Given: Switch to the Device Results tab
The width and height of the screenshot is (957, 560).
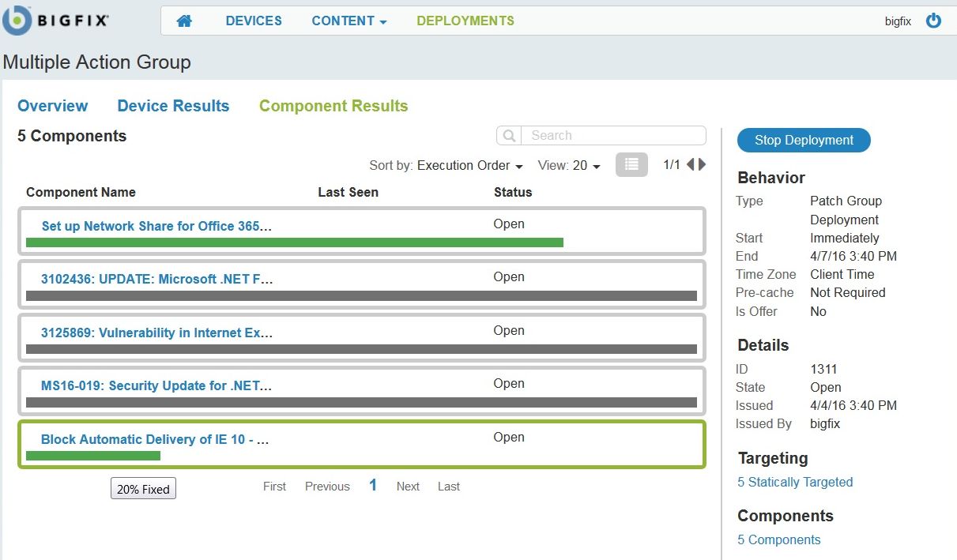Looking at the screenshot, I should [x=173, y=106].
